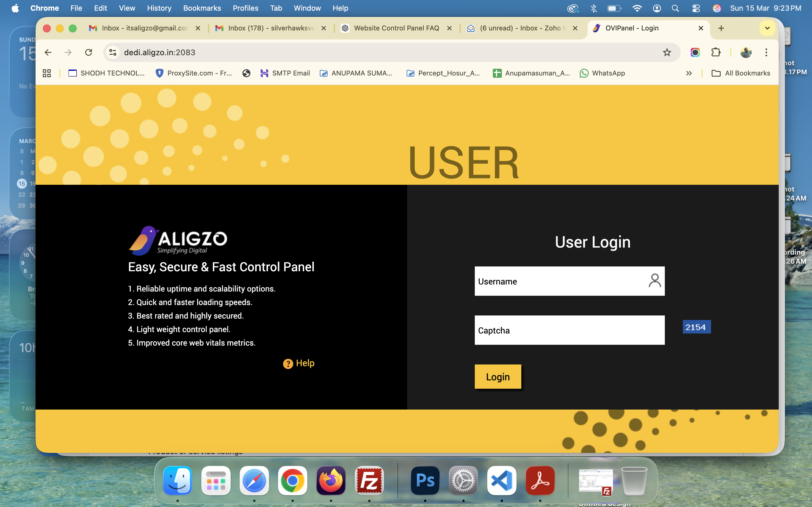Click the 2154 captcha image
Screen dimensions: 812x507
click(696, 327)
